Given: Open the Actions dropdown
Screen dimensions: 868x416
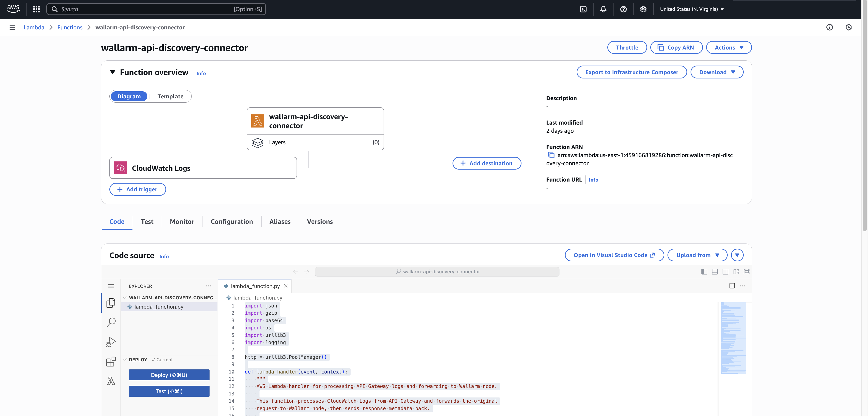Looking at the screenshot, I should tap(729, 47).
